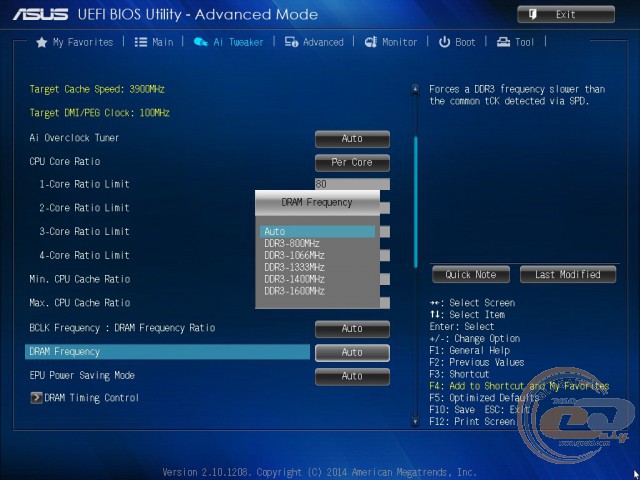Open Quick Note

click(471, 274)
